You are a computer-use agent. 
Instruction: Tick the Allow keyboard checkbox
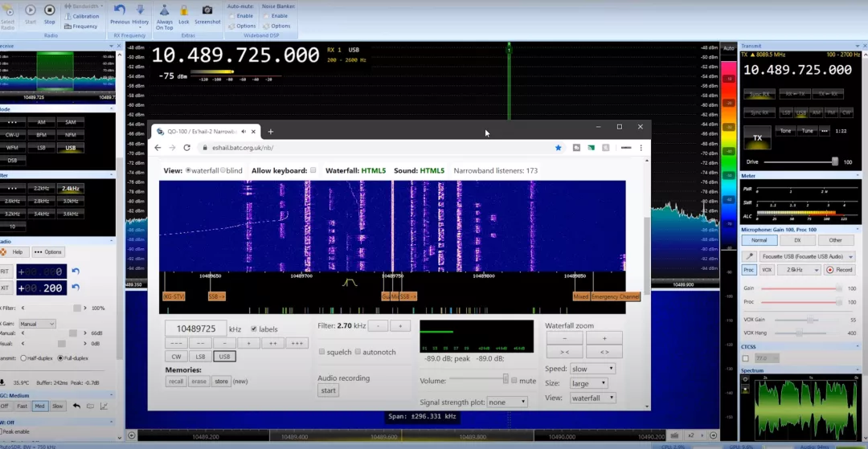pos(313,170)
